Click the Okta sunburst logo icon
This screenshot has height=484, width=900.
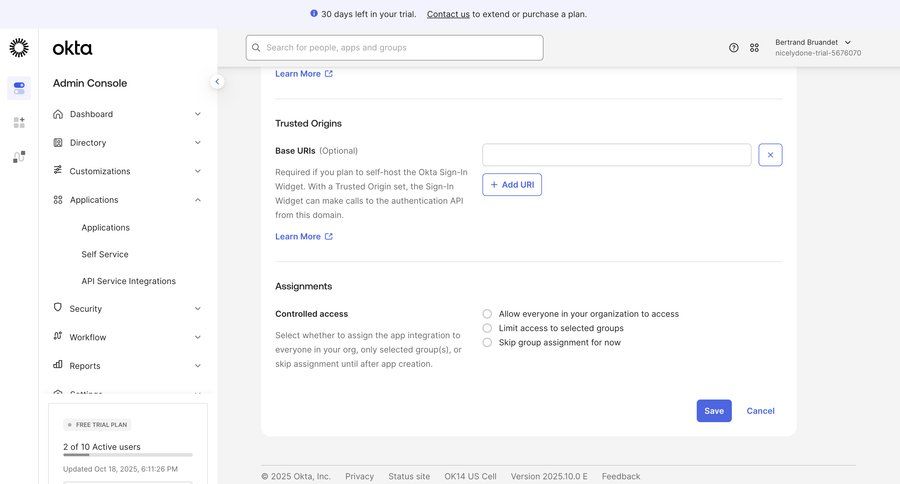pyautogui.click(x=19, y=48)
